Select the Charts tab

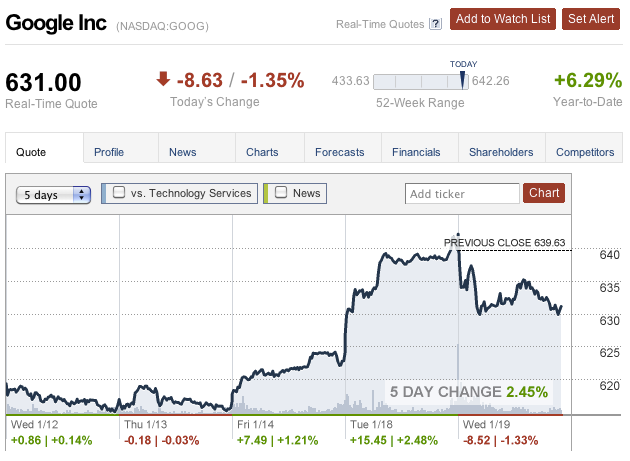click(x=262, y=152)
